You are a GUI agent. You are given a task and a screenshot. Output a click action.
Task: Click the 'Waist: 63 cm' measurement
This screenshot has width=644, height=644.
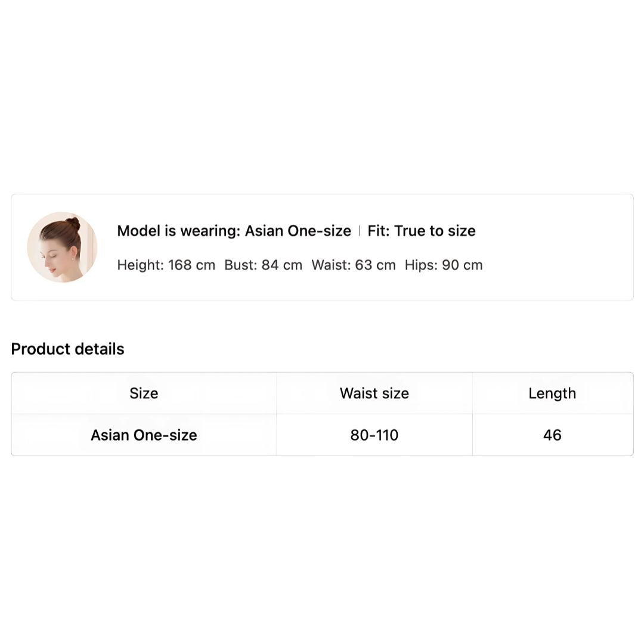click(354, 265)
